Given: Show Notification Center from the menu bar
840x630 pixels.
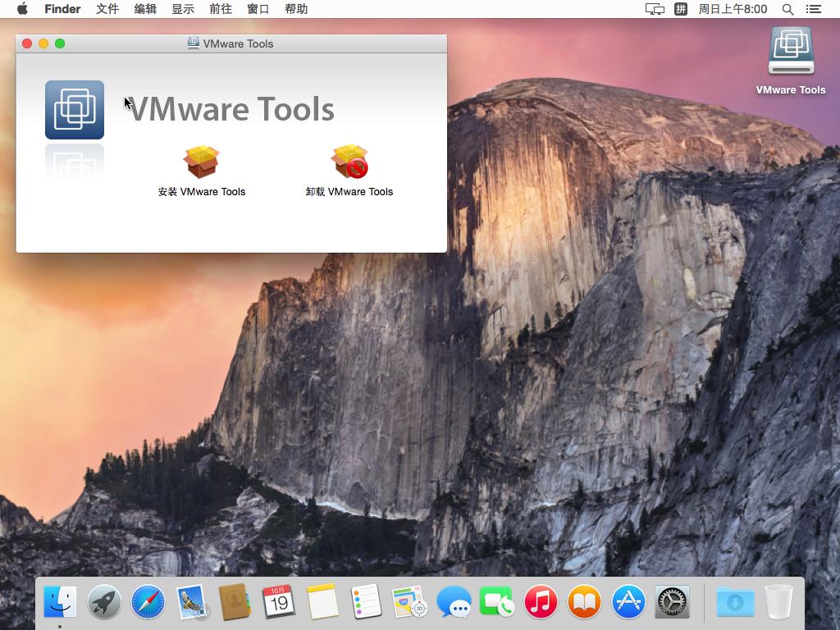Looking at the screenshot, I should click(x=814, y=9).
